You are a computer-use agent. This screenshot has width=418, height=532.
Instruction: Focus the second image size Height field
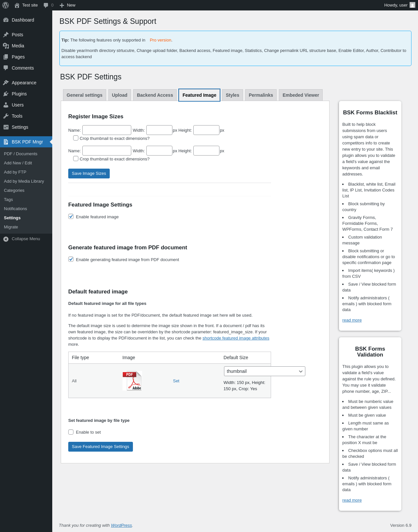206,151
